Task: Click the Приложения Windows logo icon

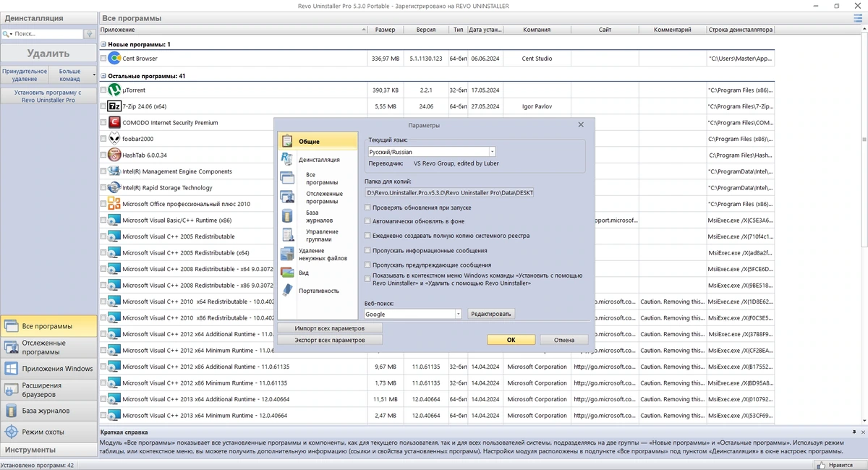Action: pyautogui.click(x=12, y=368)
